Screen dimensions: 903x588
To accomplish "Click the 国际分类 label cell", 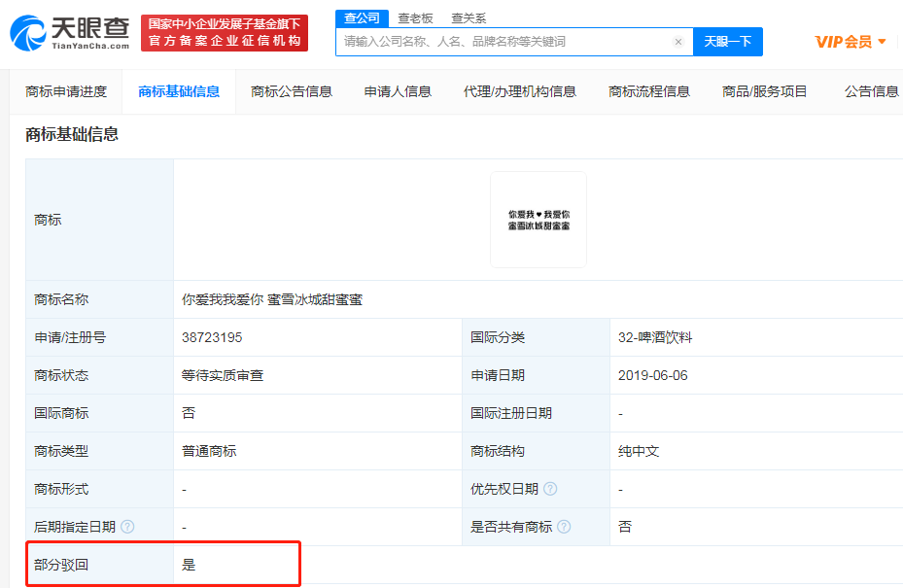I will pos(536,337).
